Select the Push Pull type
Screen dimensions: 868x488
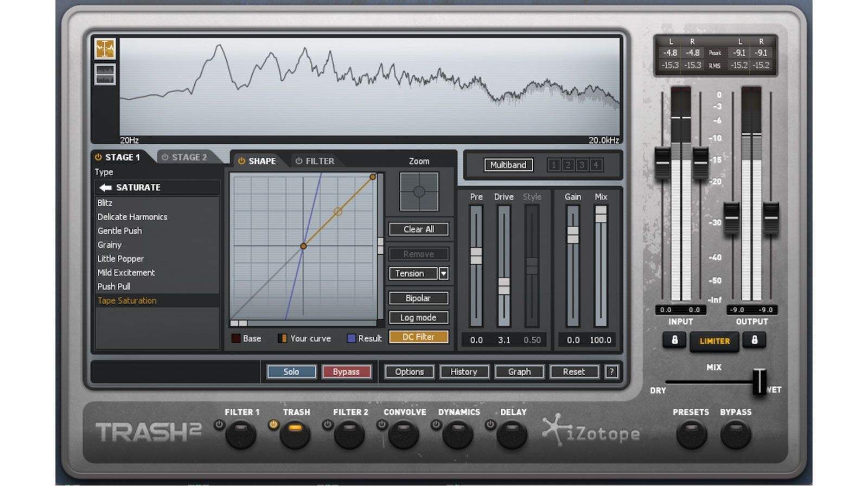tap(157, 287)
